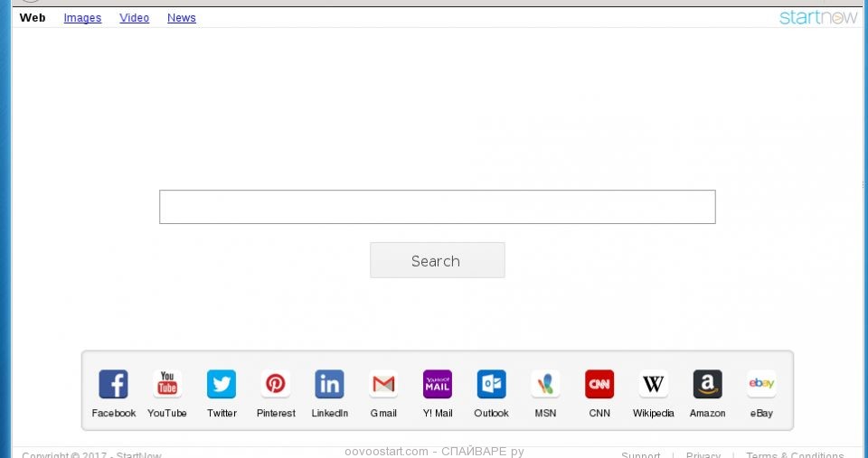The width and height of the screenshot is (868, 458).
Task: Go to LinkedIn via its icon
Action: pos(329,385)
